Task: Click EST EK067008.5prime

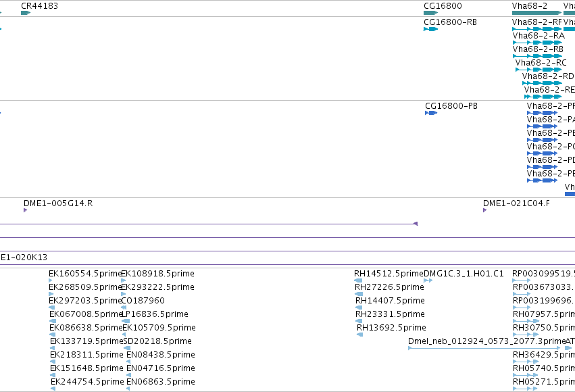Action: [x=53, y=321]
